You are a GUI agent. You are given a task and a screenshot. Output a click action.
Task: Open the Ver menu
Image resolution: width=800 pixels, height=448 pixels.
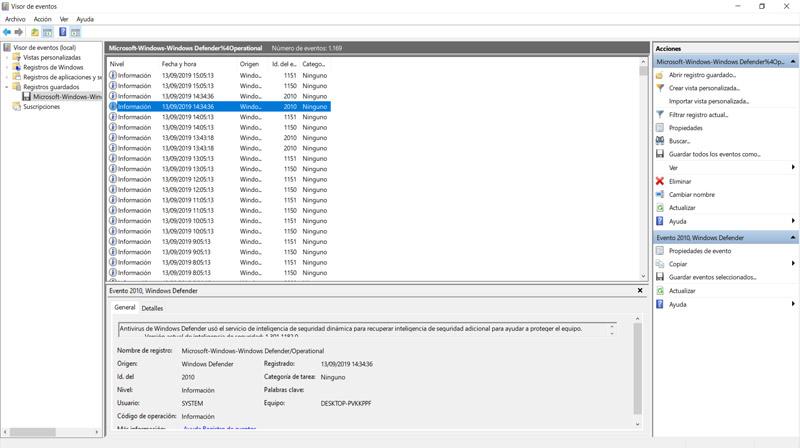[x=64, y=19]
